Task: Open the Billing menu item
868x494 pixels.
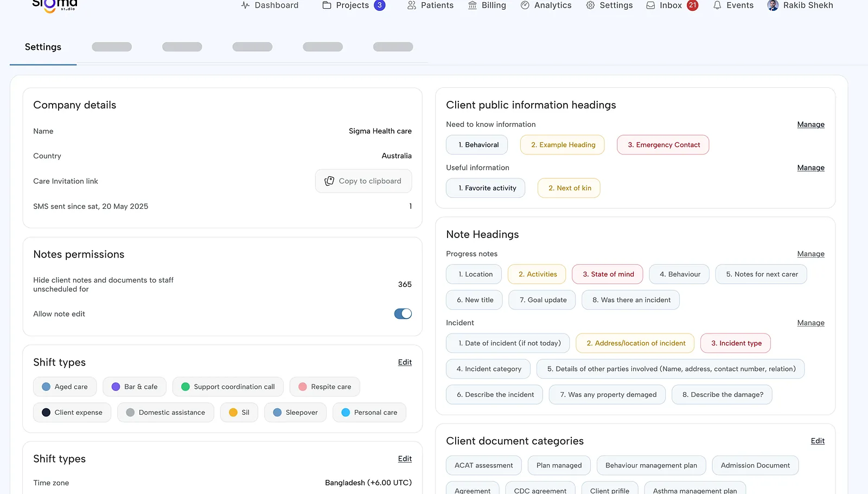Action: 487,5
